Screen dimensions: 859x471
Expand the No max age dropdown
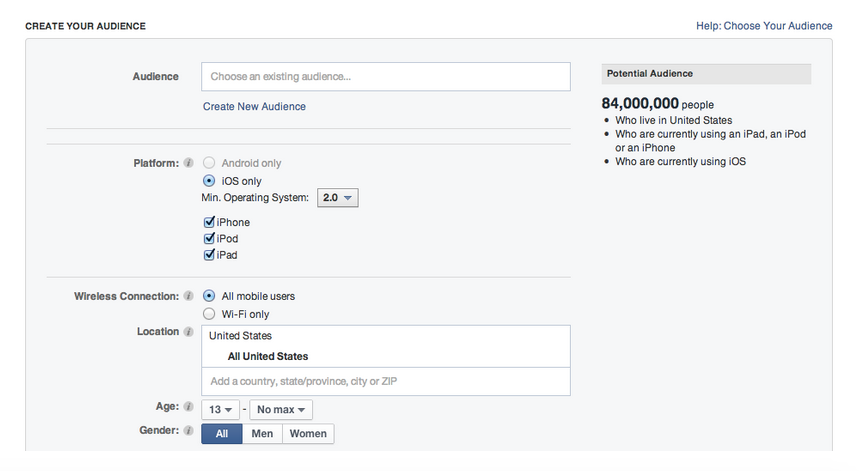[x=281, y=410]
